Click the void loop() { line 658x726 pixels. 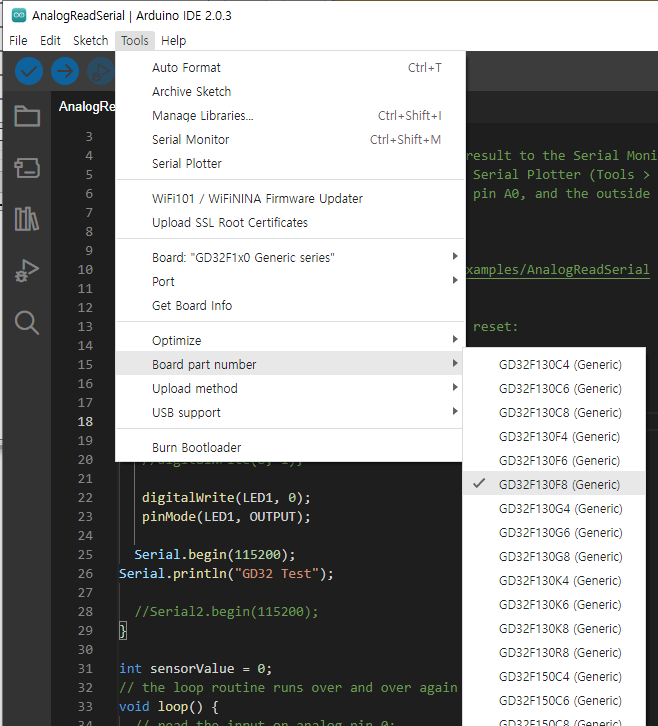[169, 707]
